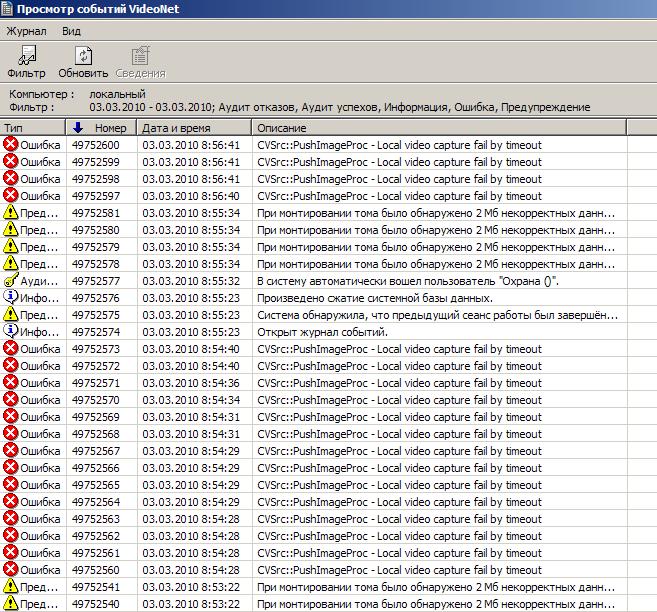Click error icon of event 49752571
657x612 pixels.
(x=10, y=382)
